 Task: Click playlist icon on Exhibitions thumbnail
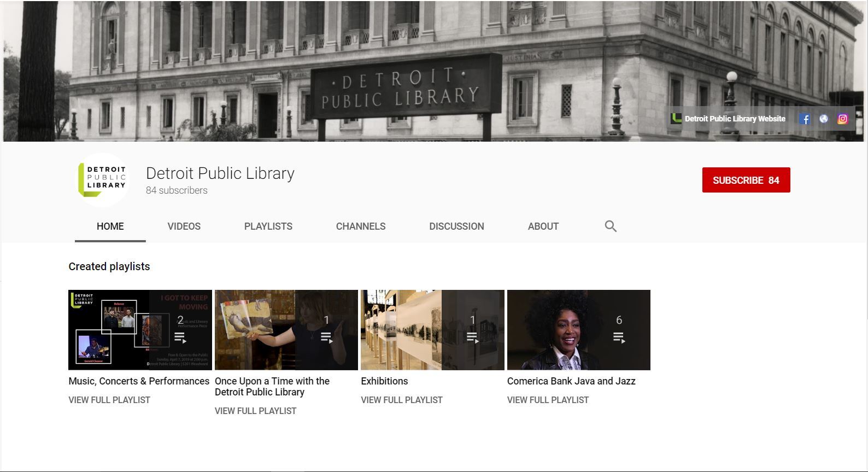coord(473,337)
